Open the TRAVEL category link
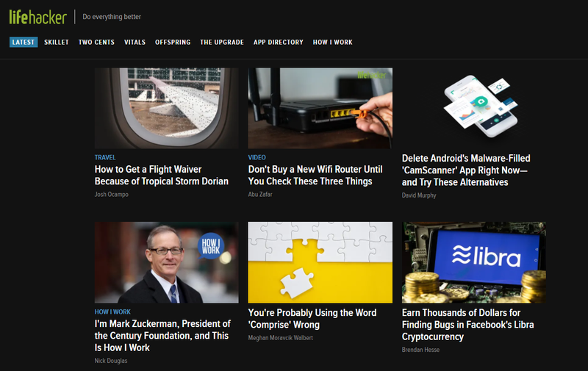The image size is (588, 371). coord(105,157)
